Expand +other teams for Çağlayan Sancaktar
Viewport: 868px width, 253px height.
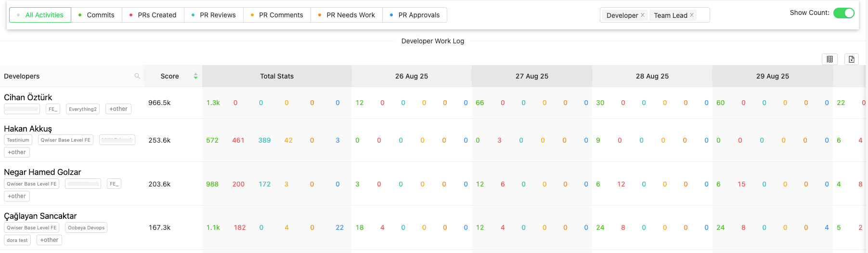(x=49, y=240)
